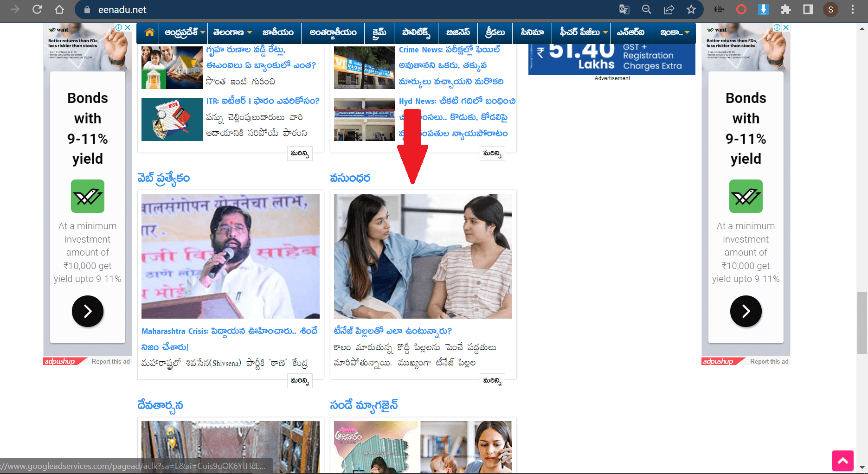Click Report this ad under right banner
This screenshot has width=868, height=474.
(769, 361)
